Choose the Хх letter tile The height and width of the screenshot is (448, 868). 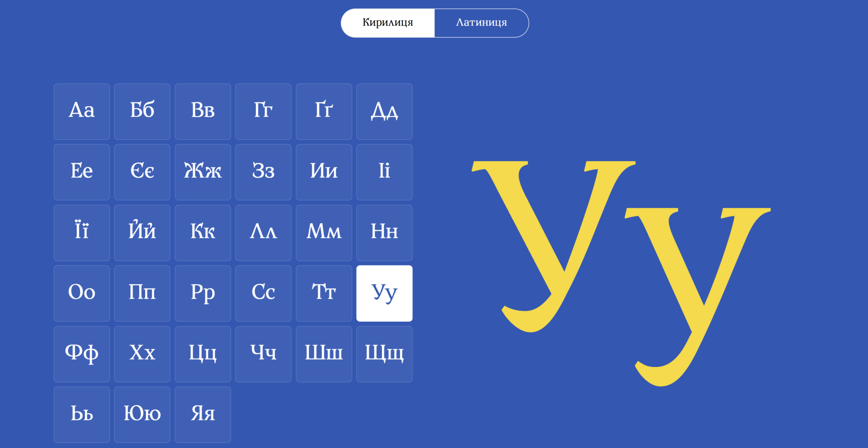pyautogui.click(x=142, y=354)
